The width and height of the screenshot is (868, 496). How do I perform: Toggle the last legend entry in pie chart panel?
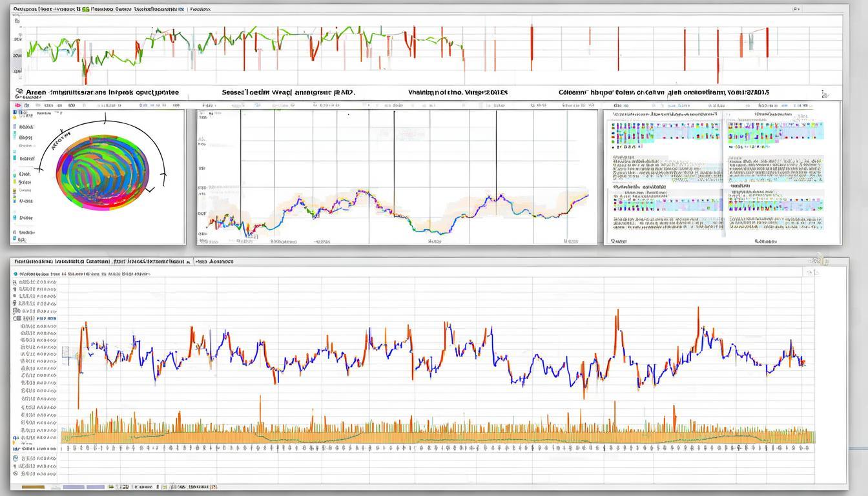click(14, 240)
